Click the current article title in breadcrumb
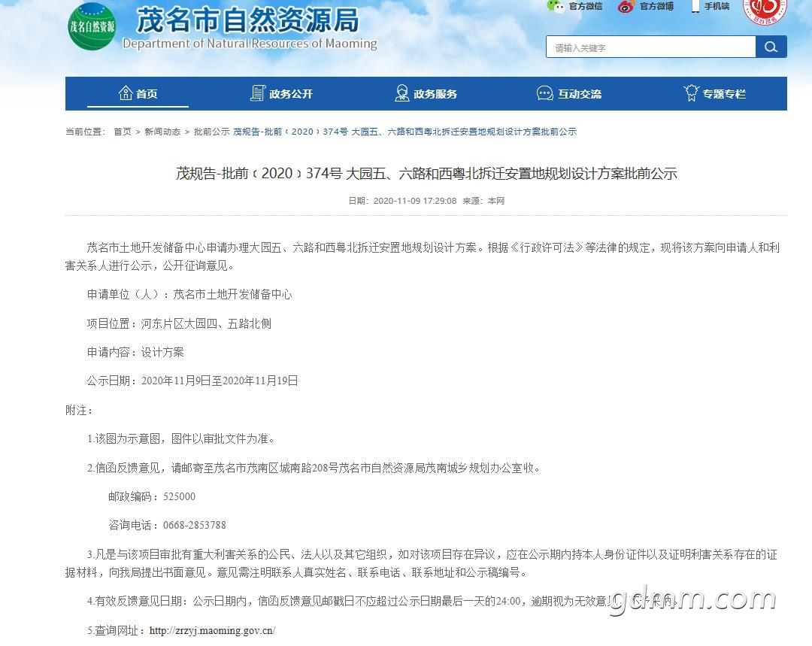 coord(405,132)
